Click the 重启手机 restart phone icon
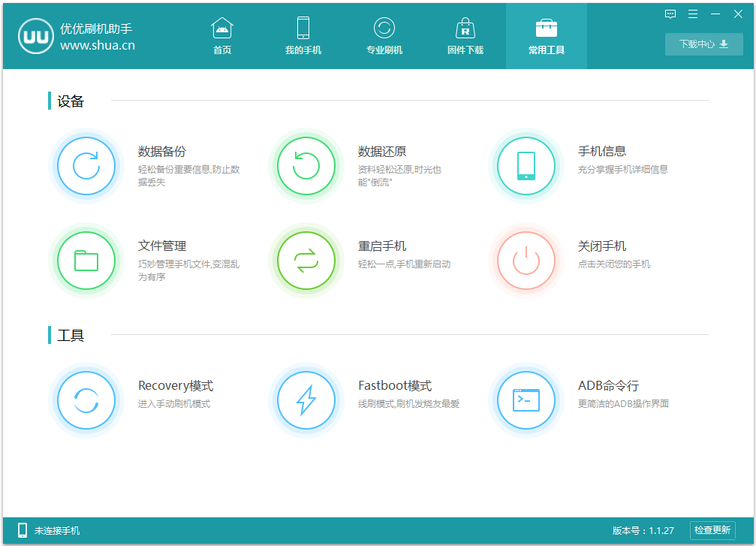The height and width of the screenshot is (546, 756). 306,259
